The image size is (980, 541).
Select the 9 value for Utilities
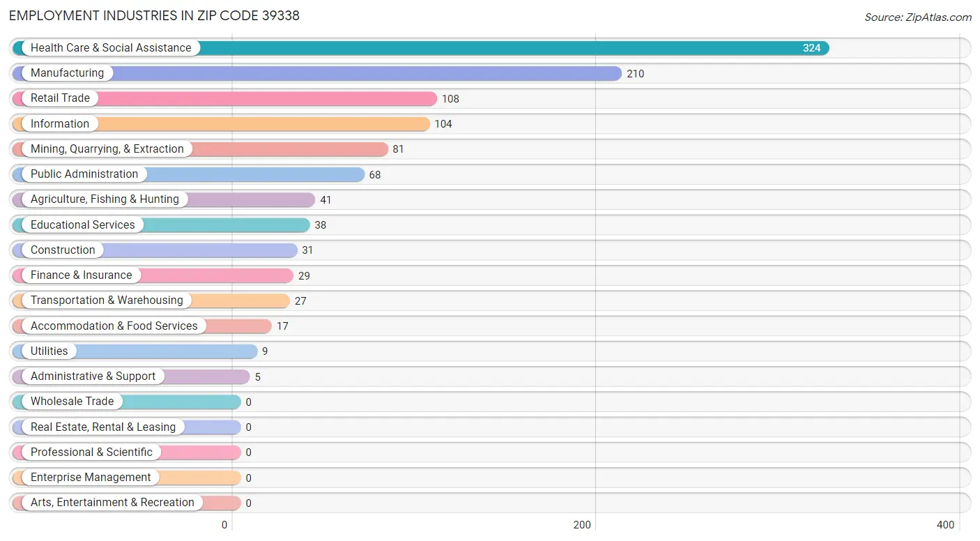(x=265, y=351)
